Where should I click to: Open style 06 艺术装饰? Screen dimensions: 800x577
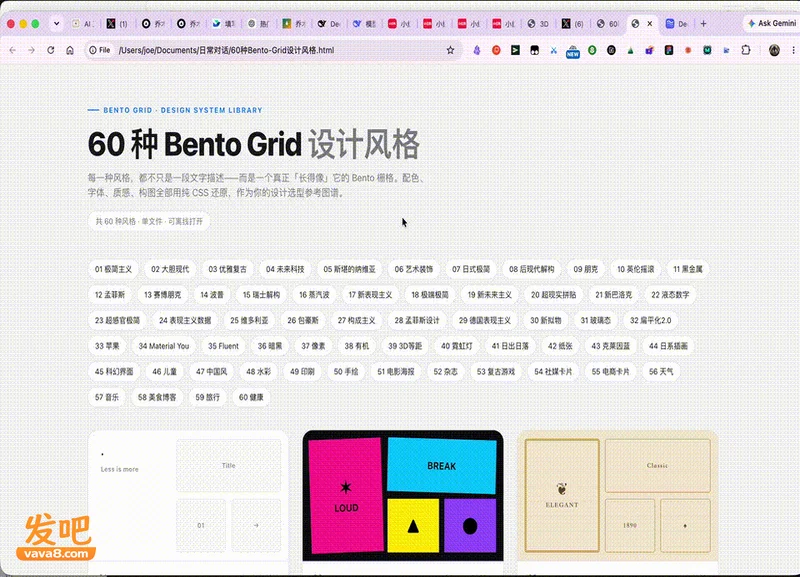click(x=414, y=269)
